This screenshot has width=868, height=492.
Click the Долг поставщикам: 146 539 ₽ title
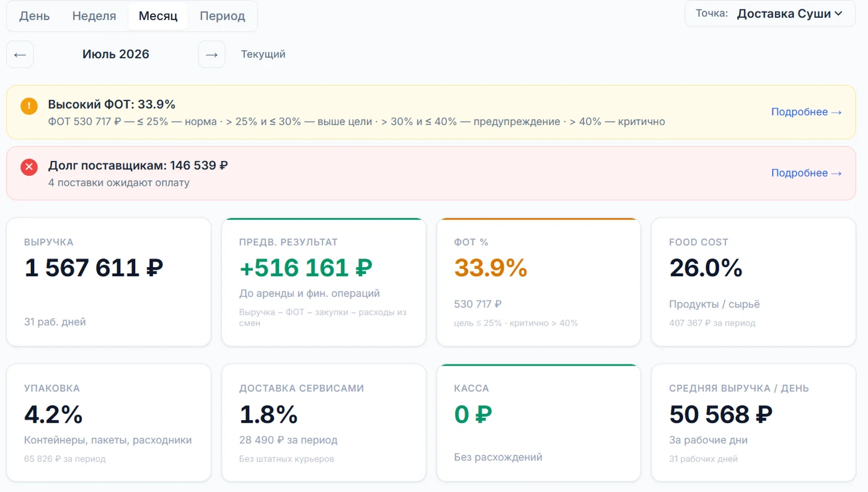pyautogui.click(x=138, y=165)
